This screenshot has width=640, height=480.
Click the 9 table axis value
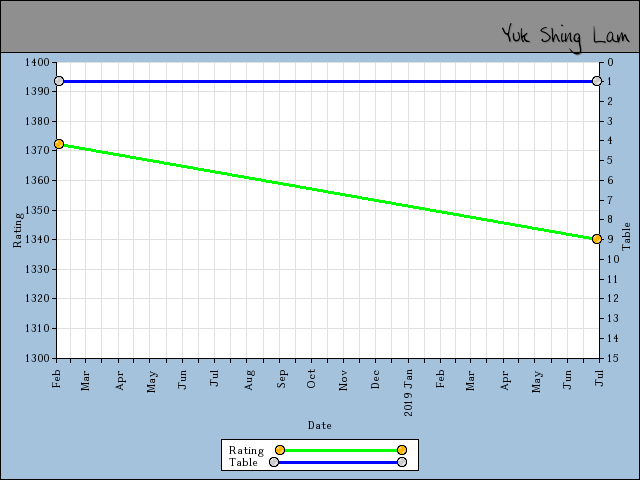click(x=610, y=239)
